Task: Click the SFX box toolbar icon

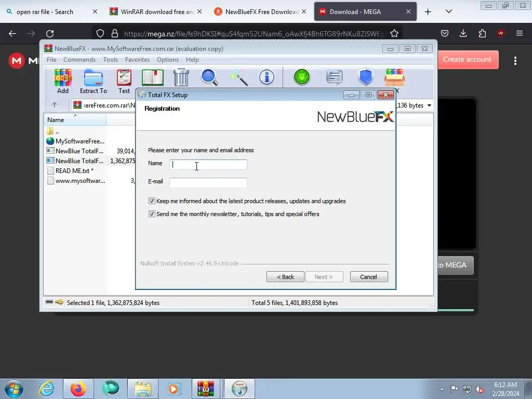Action: 394,78
